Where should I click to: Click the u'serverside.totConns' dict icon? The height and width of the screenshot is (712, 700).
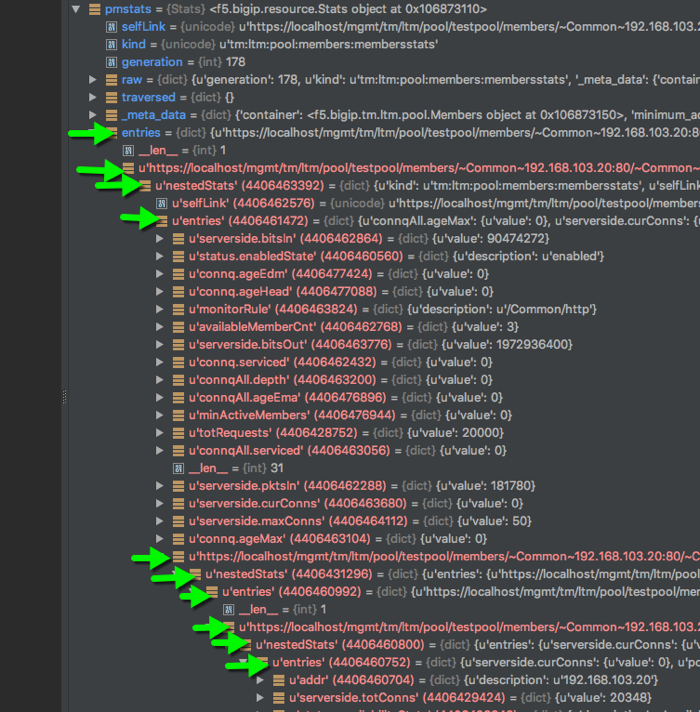pos(279,697)
